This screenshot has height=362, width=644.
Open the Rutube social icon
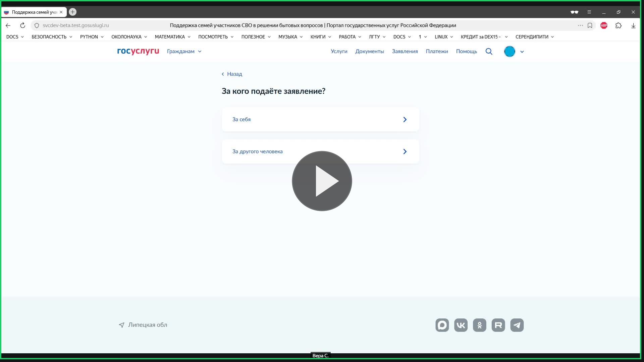click(498, 325)
